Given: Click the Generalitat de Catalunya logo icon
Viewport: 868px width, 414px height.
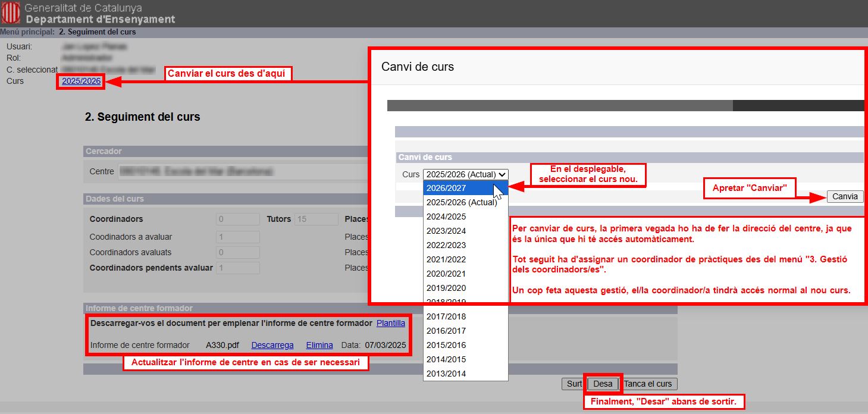Looking at the screenshot, I should pyautogui.click(x=11, y=13).
